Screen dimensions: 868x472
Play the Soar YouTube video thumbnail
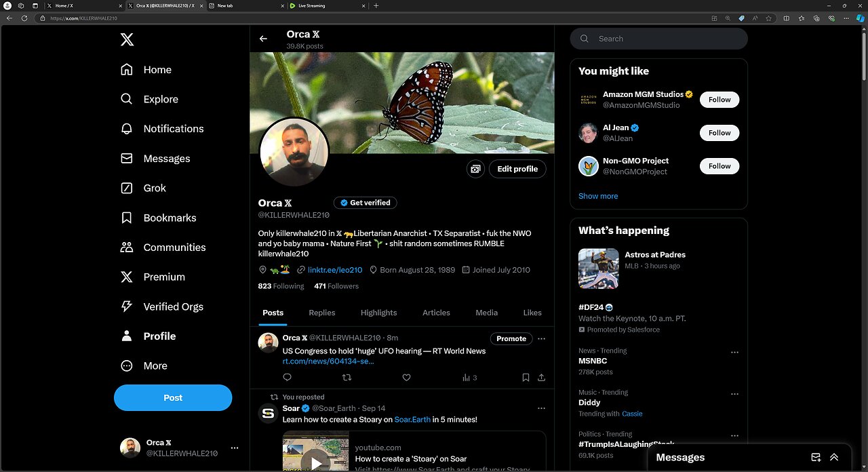(x=316, y=463)
